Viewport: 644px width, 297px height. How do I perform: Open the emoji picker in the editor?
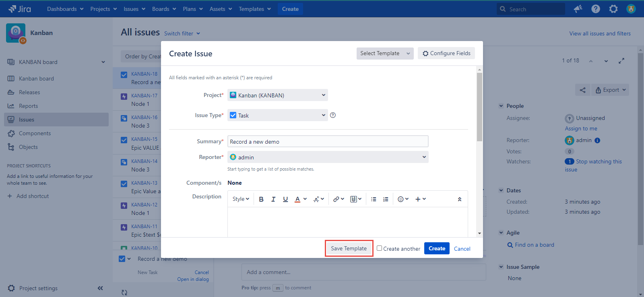(x=403, y=199)
